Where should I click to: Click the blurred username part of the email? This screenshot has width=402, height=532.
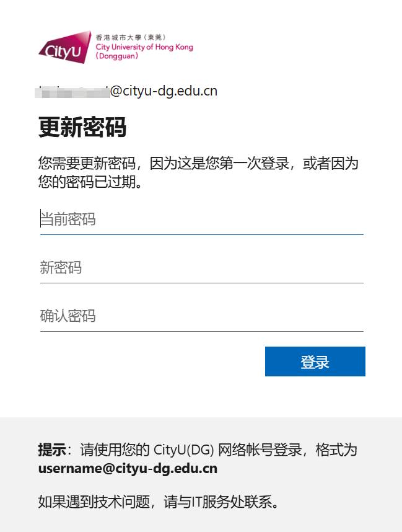point(72,92)
